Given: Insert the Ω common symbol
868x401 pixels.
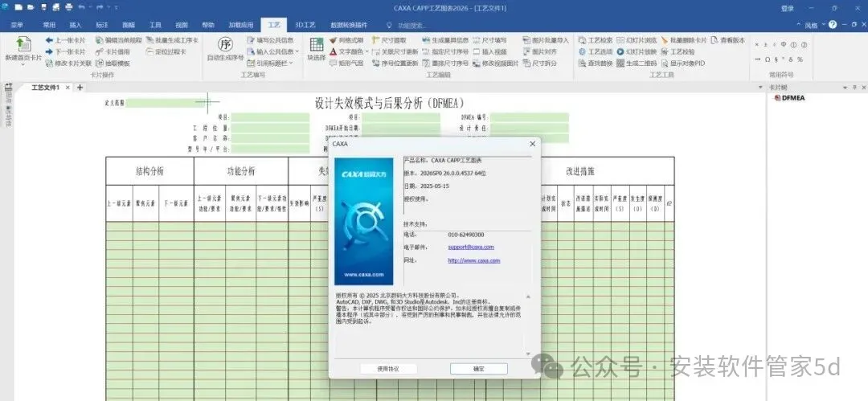Looking at the screenshot, I should tap(768, 59).
